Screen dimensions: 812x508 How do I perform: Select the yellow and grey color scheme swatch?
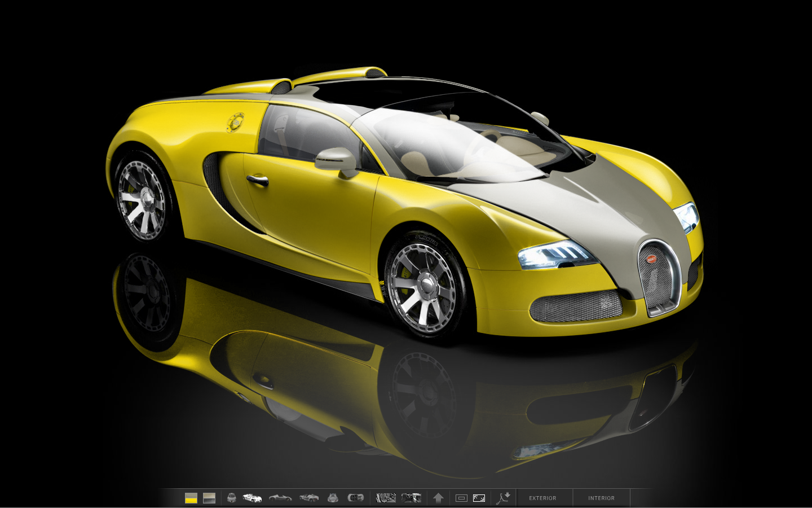click(x=191, y=498)
